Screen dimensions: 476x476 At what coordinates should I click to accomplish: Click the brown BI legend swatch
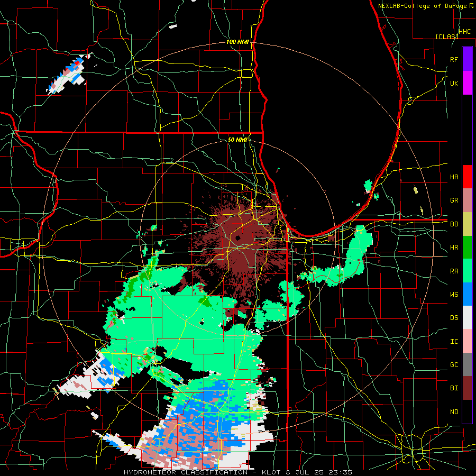pos(467,388)
